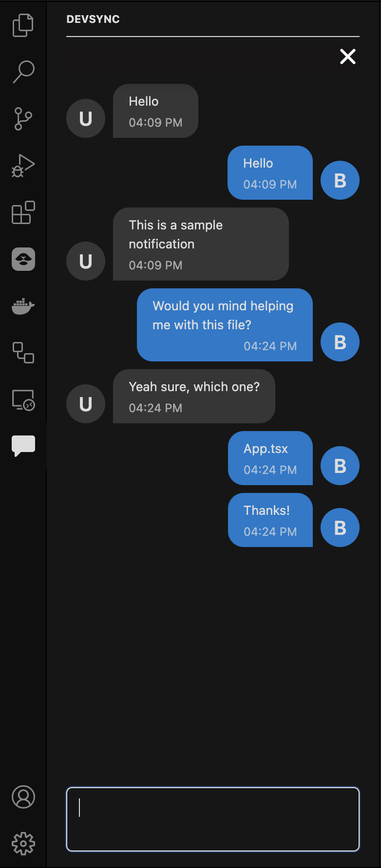Focus the chat message input box

(213, 819)
